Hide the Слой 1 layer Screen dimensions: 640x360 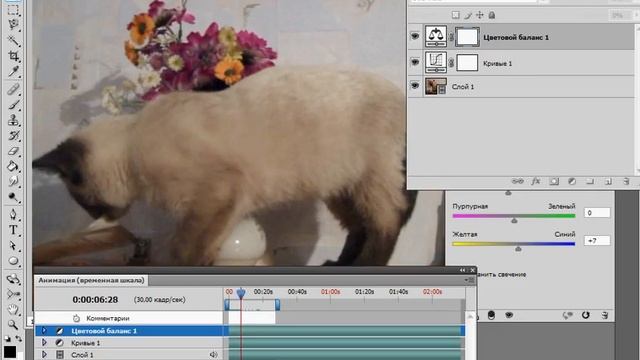(415, 86)
